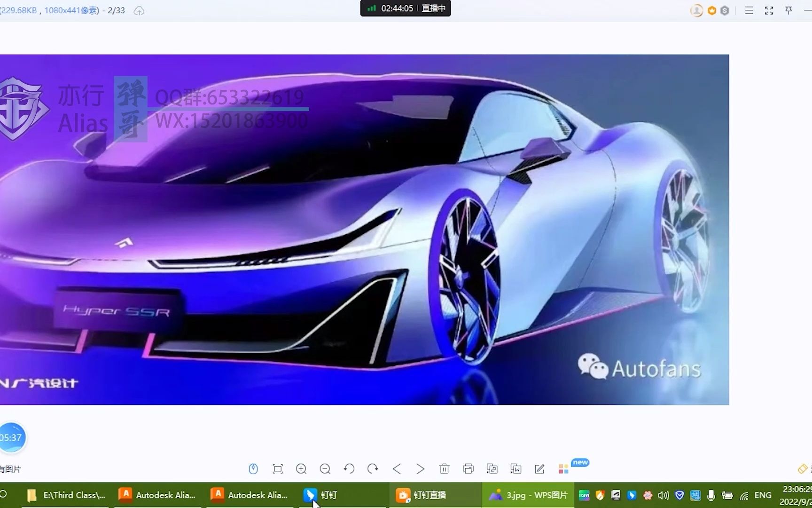Click the 05:37 timer progress bubble
The width and height of the screenshot is (812, 508).
10,437
